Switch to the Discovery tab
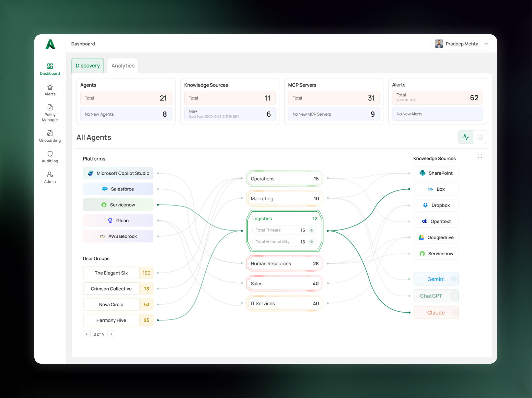The width and height of the screenshot is (532, 398). click(x=88, y=66)
